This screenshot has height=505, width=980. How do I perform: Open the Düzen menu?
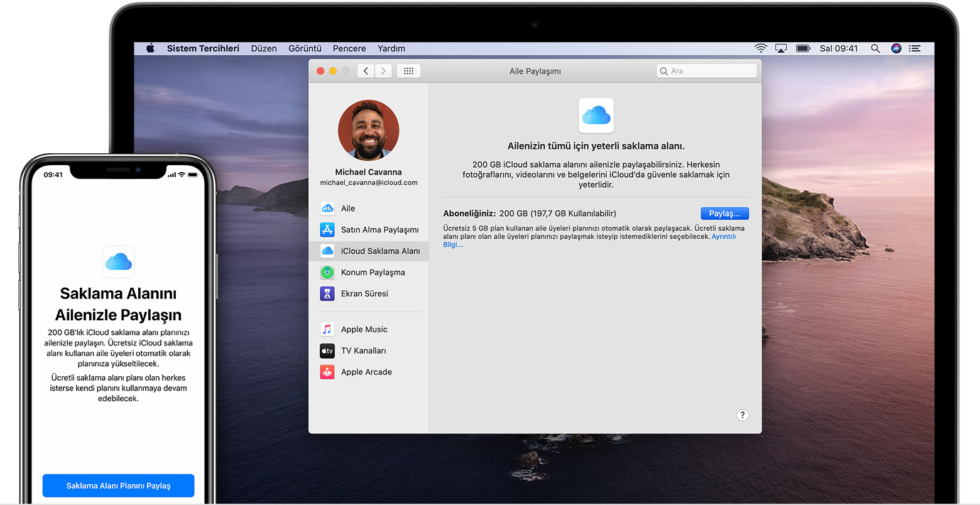coord(264,48)
